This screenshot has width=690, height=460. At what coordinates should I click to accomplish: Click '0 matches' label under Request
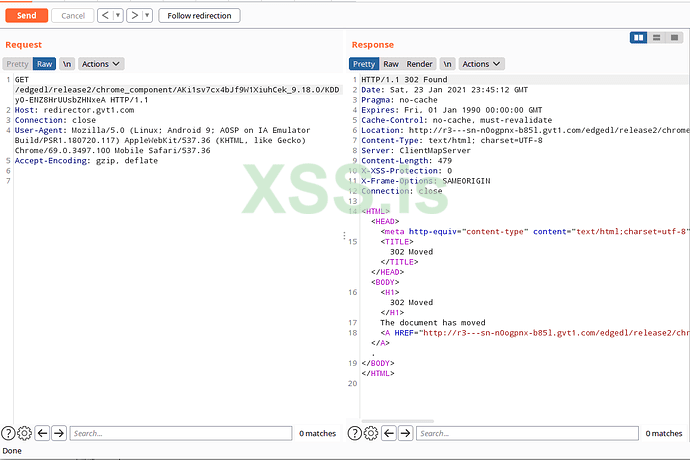point(317,433)
